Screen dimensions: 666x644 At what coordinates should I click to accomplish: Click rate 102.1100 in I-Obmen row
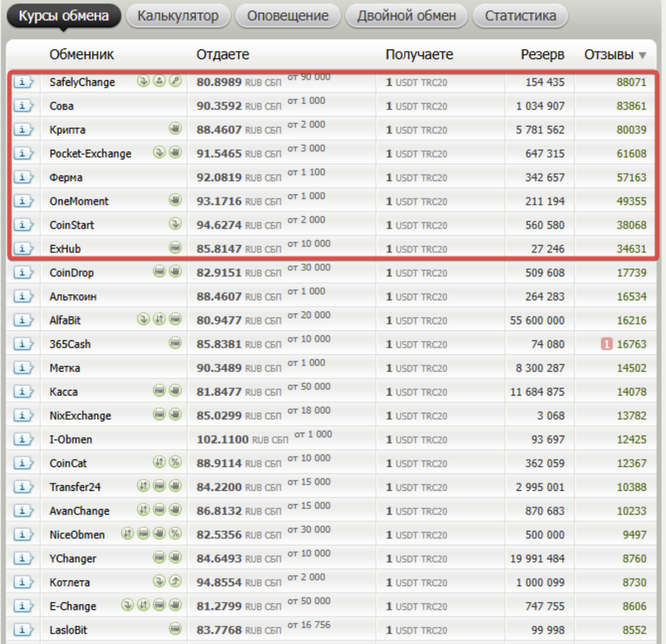pos(223,439)
